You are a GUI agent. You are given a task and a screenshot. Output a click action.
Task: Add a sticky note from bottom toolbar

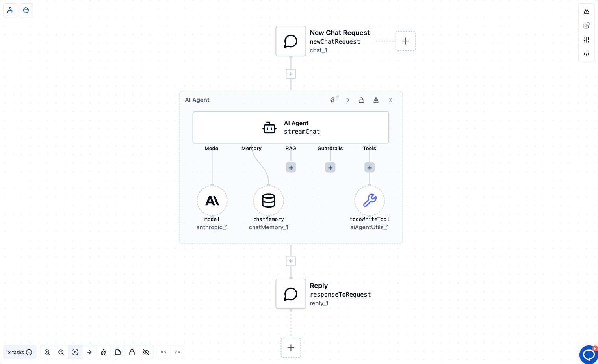[118, 352]
